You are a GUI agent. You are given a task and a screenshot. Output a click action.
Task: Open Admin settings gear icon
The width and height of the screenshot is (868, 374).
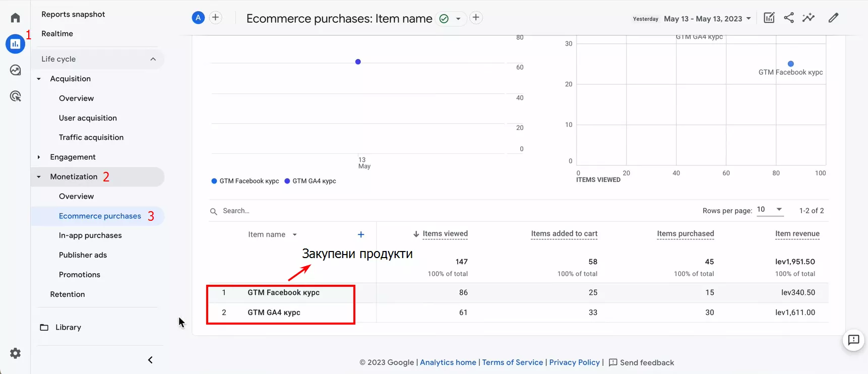15,353
